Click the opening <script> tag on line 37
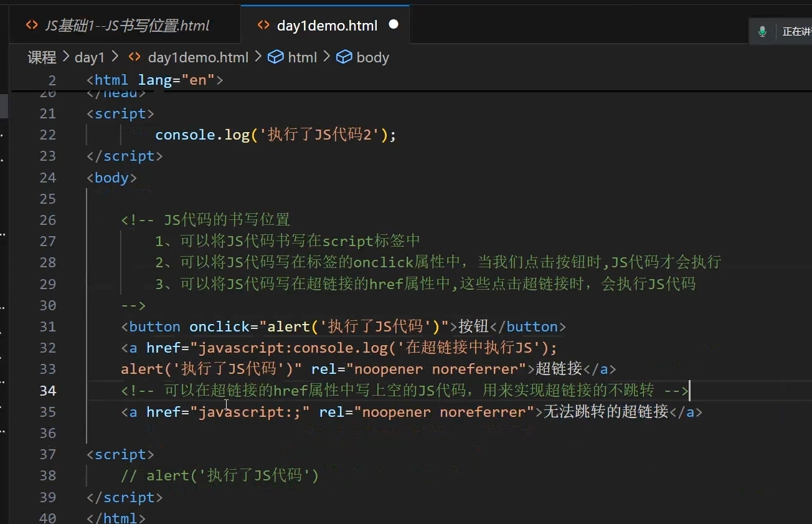This screenshot has height=524, width=812. (x=120, y=455)
